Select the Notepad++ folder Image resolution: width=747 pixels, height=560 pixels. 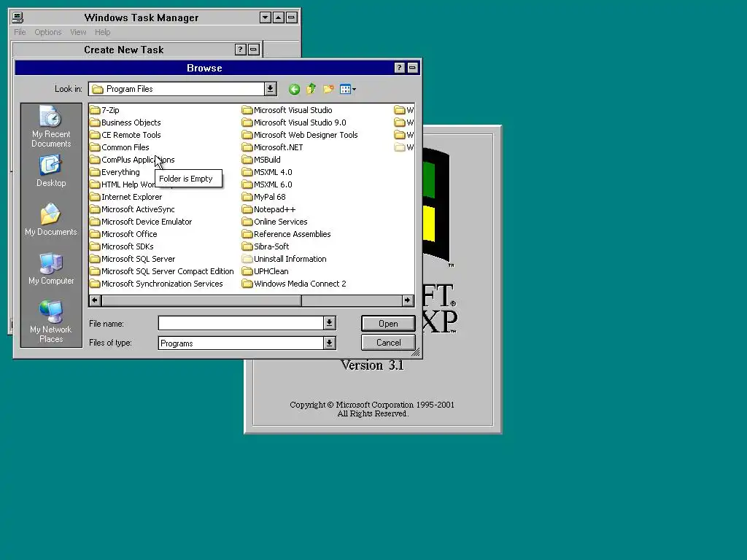pyautogui.click(x=269, y=209)
